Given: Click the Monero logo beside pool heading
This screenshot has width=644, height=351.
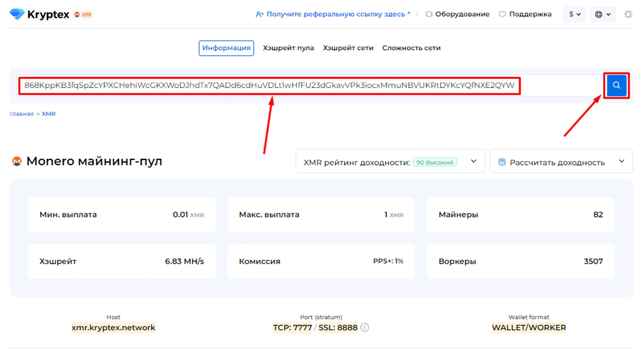Looking at the screenshot, I should [x=17, y=161].
